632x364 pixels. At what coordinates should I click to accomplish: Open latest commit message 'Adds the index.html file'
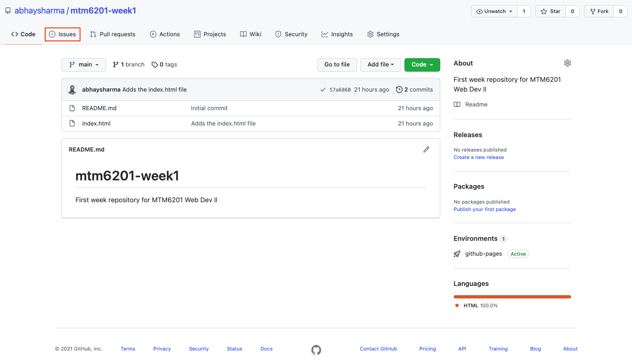tap(155, 90)
